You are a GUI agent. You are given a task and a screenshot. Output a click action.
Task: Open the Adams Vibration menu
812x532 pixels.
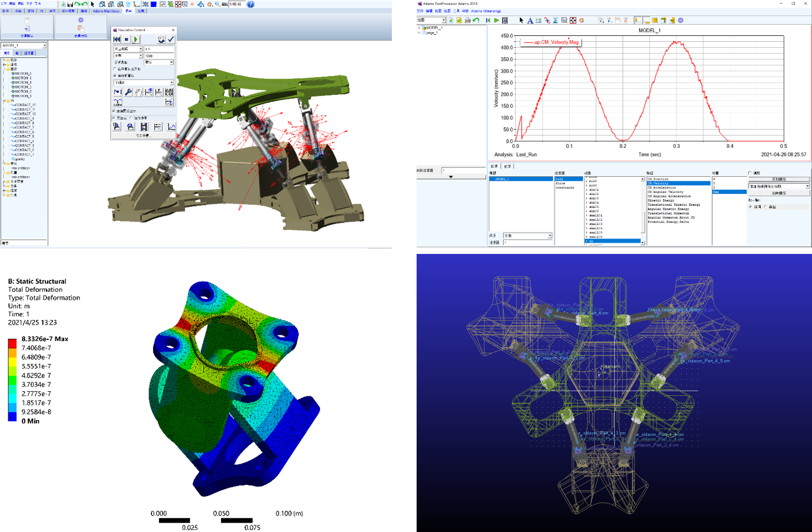(486, 11)
